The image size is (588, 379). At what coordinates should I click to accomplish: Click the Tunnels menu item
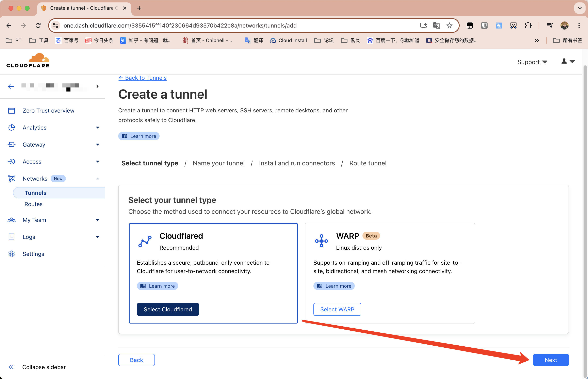coord(35,193)
